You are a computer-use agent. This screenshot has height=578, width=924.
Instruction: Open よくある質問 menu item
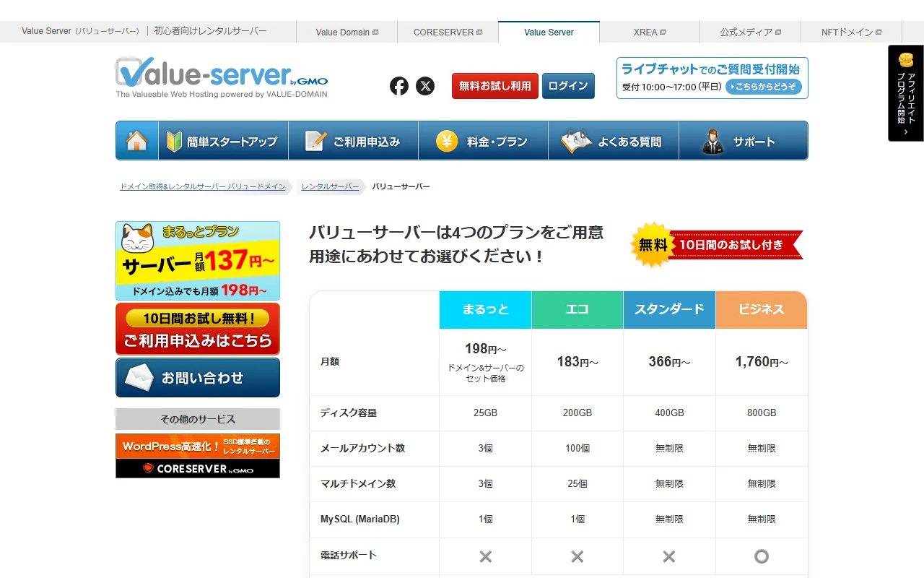tap(614, 141)
